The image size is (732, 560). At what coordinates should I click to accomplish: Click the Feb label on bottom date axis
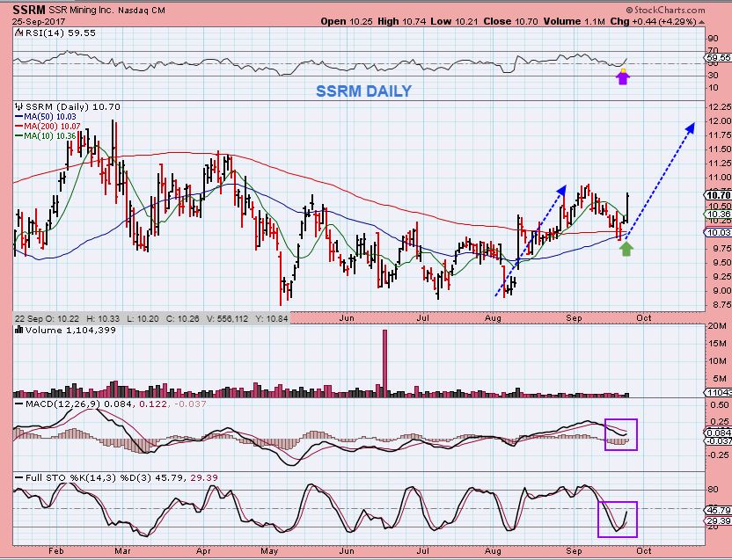pos(55,551)
